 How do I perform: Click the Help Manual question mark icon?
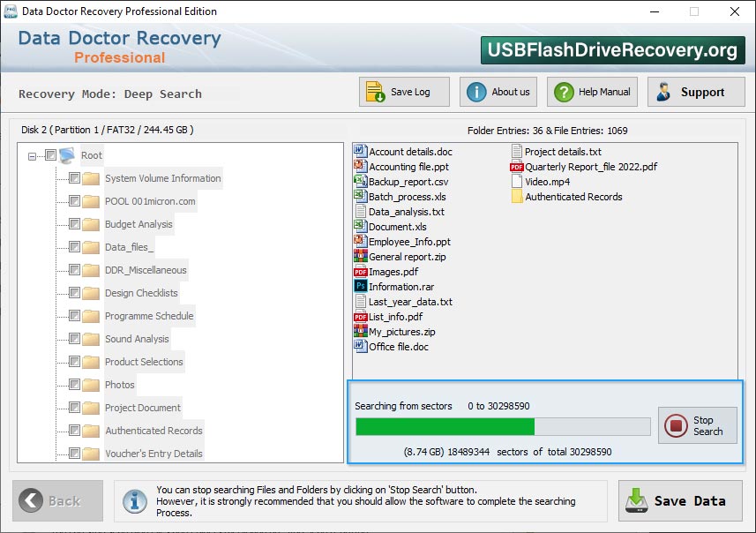[x=564, y=92]
